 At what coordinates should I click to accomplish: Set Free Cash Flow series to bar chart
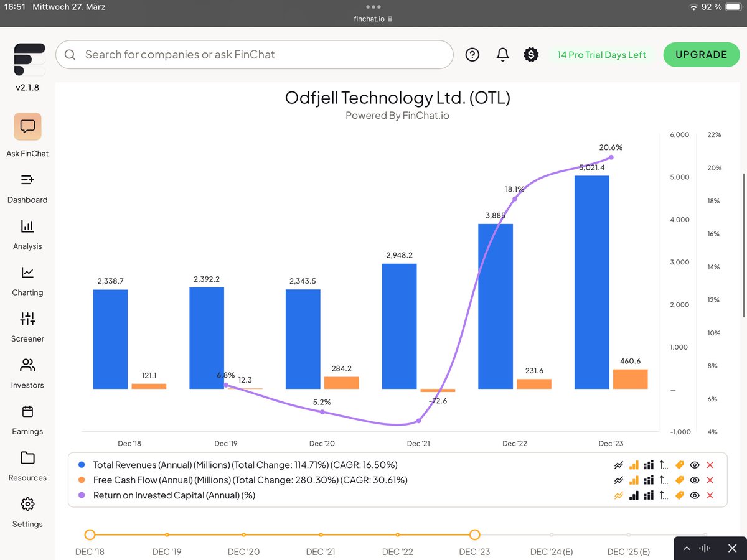pyautogui.click(x=634, y=480)
